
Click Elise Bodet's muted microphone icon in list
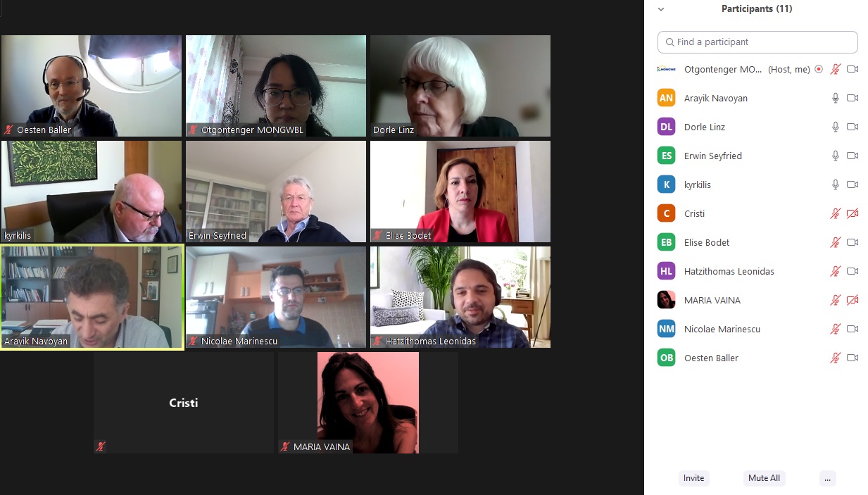[x=836, y=242]
